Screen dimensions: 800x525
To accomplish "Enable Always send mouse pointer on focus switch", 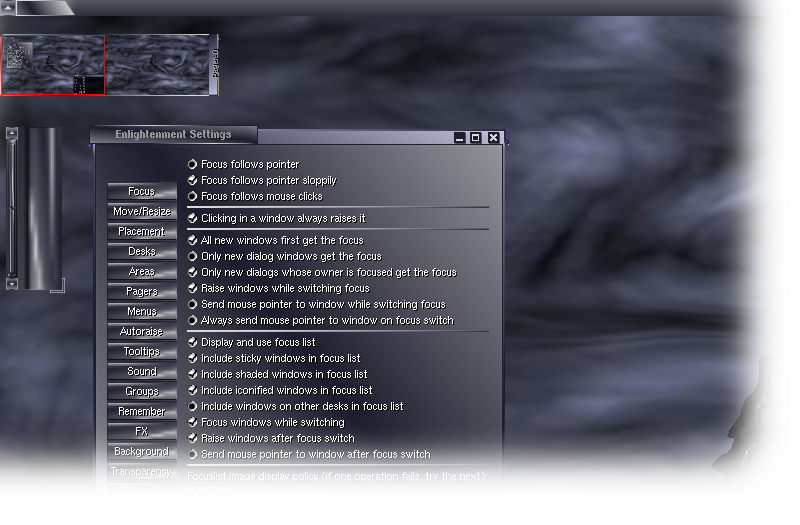I will [192, 320].
